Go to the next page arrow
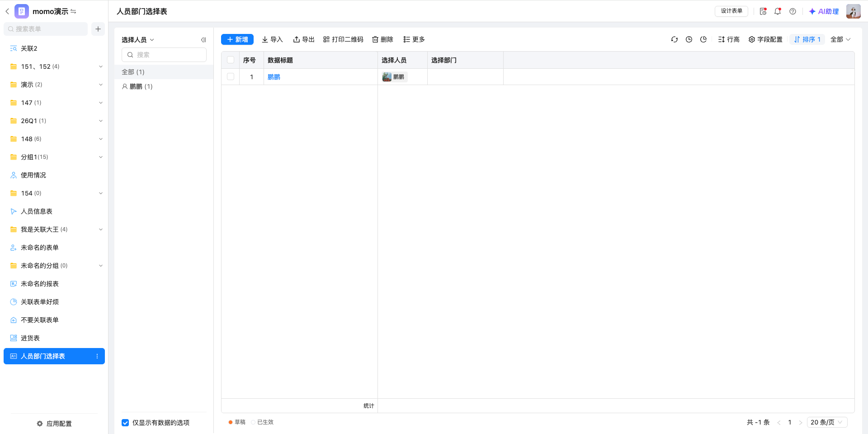The height and width of the screenshot is (434, 868). click(801, 423)
